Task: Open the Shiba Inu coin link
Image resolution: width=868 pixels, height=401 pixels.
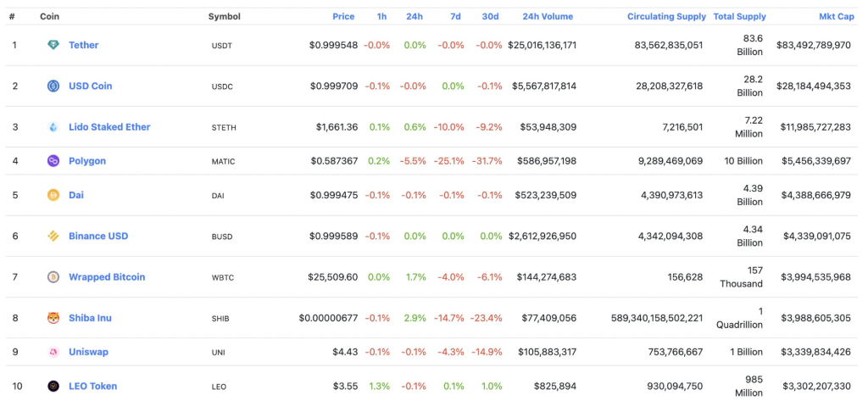Action: pos(90,318)
